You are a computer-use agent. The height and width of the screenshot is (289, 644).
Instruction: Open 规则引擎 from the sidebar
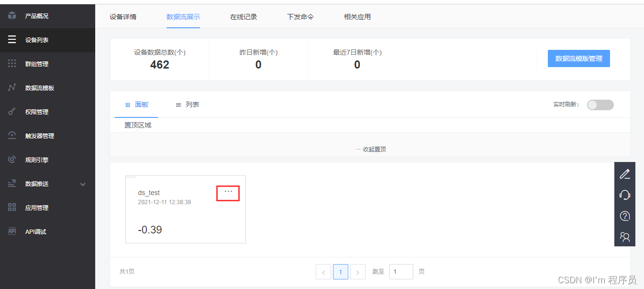tap(37, 160)
